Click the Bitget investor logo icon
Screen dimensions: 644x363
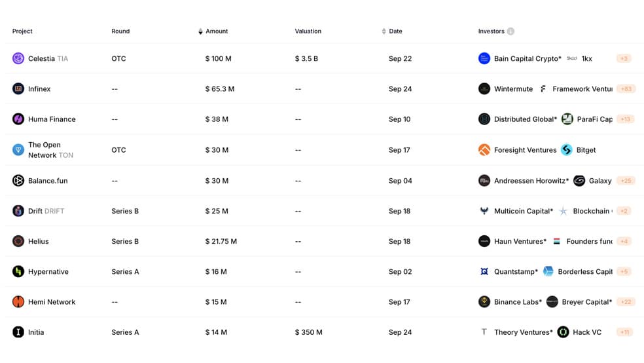click(x=567, y=150)
